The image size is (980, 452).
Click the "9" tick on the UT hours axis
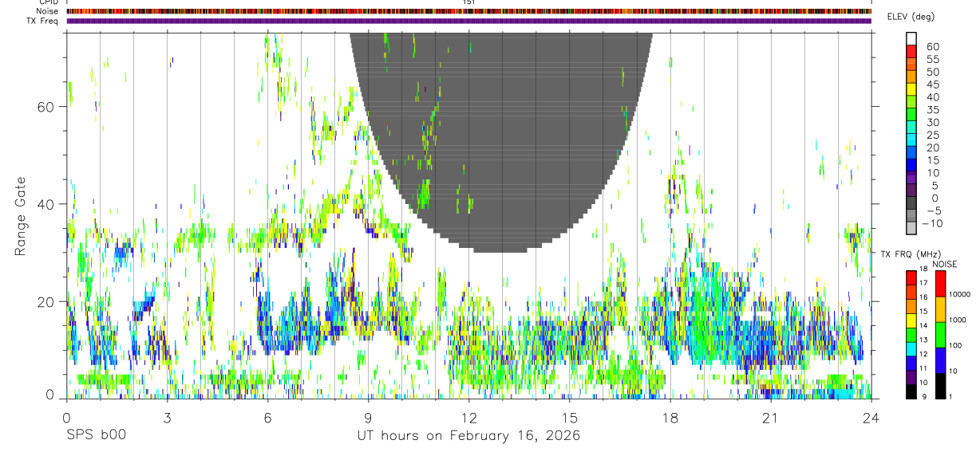tap(368, 418)
